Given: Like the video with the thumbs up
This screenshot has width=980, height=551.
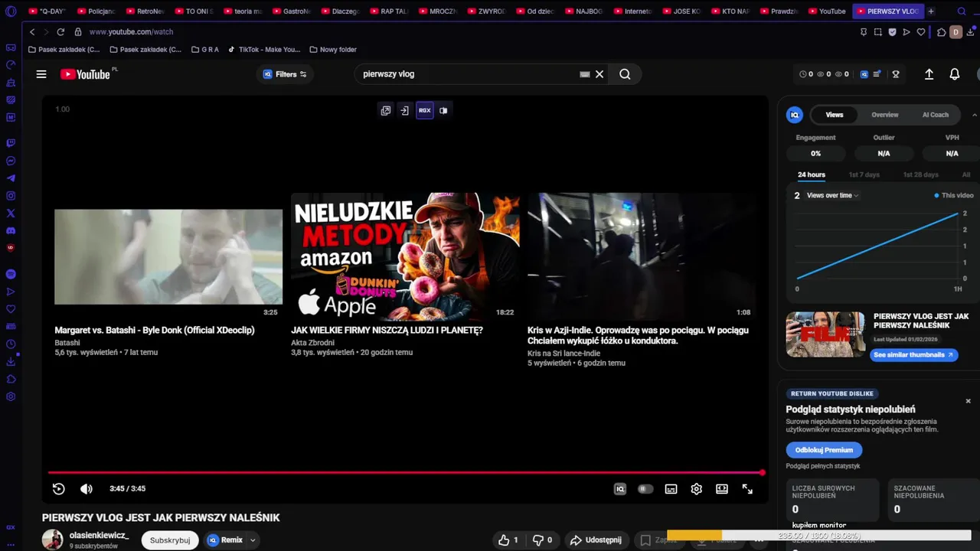Looking at the screenshot, I should tap(508, 540).
